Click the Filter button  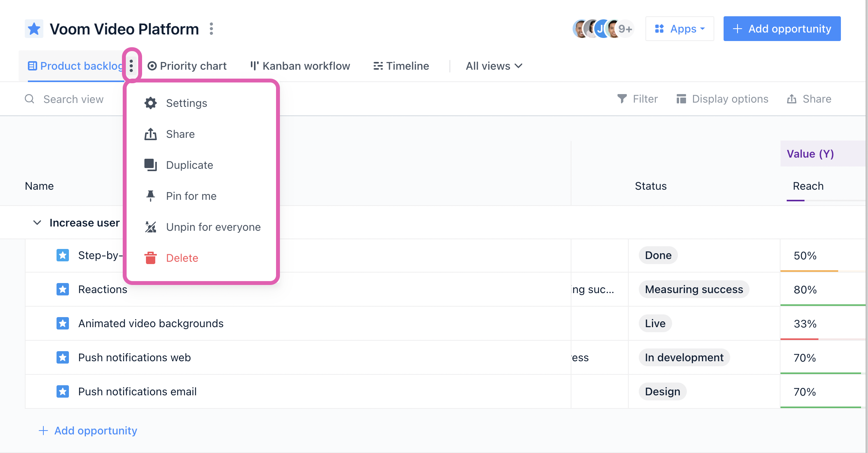[x=637, y=99]
